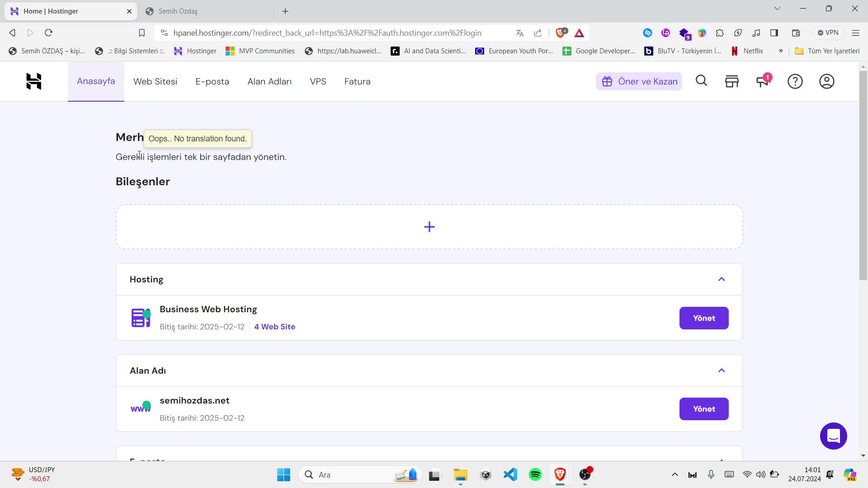Open File Explorer from taskbar
The height and width of the screenshot is (488, 868).
pyautogui.click(x=460, y=474)
